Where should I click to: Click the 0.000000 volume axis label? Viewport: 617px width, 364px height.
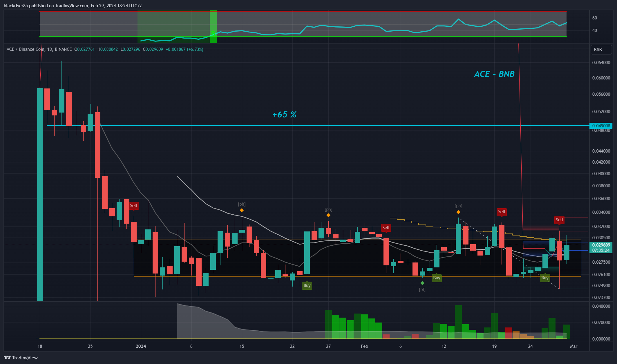(x=601, y=339)
